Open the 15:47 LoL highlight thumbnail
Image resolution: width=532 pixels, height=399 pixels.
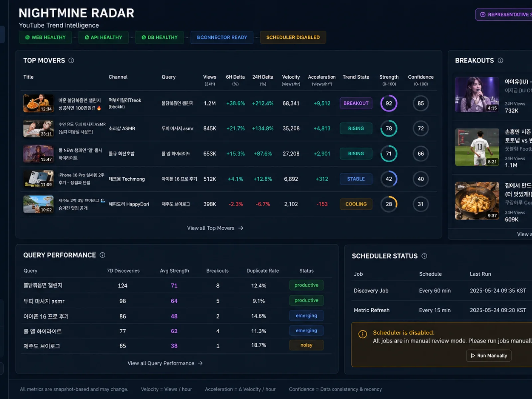[x=38, y=154]
